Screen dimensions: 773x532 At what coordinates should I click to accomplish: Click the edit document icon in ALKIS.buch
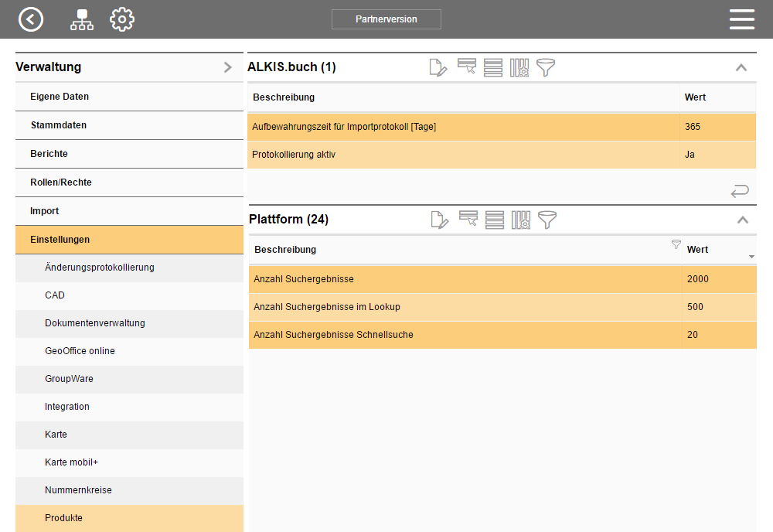coord(438,67)
